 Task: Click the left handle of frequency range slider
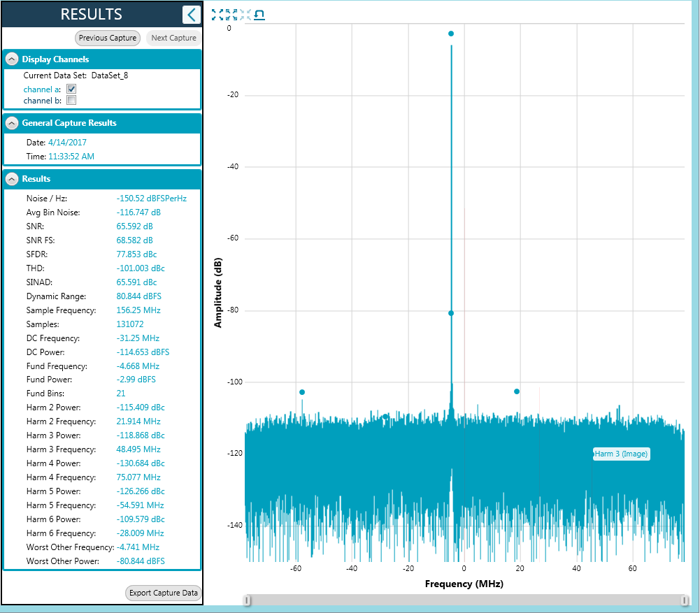[246, 600]
